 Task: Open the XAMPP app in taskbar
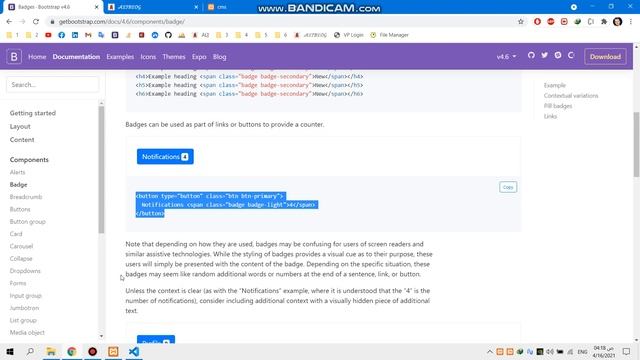(x=113, y=351)
